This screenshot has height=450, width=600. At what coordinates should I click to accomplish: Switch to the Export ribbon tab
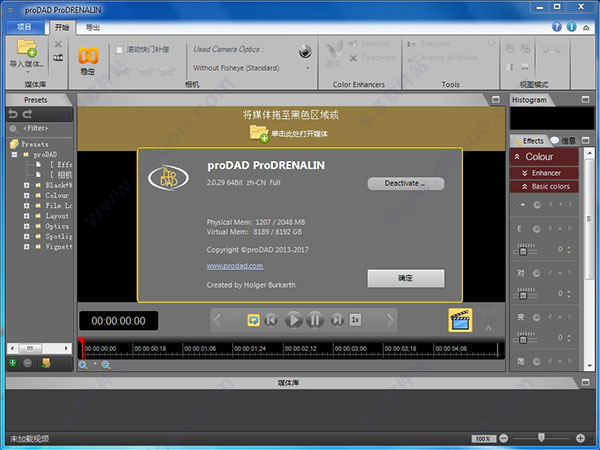tap(93, 27)
